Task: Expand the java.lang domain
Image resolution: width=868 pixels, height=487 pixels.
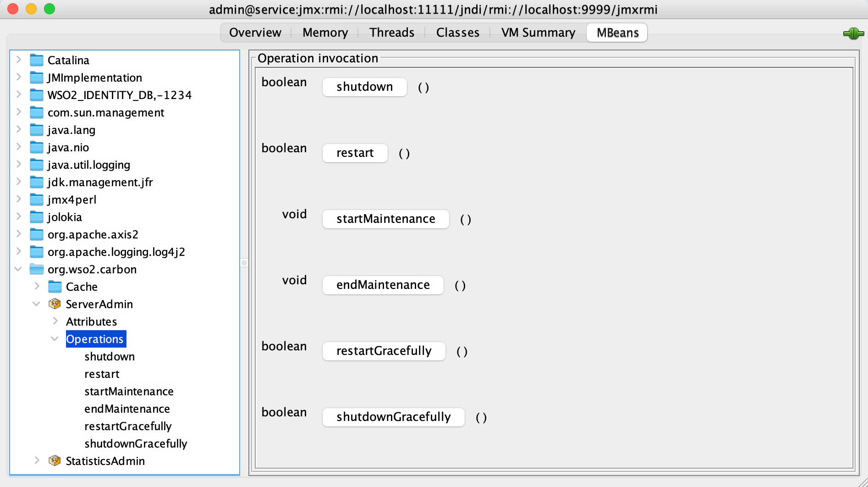Action: [18, 129]
